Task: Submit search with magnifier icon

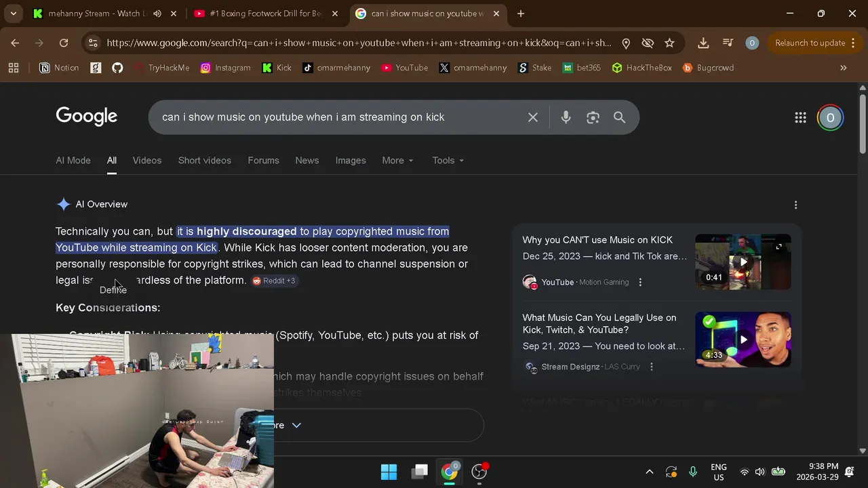Action: [x=619, y=117]
